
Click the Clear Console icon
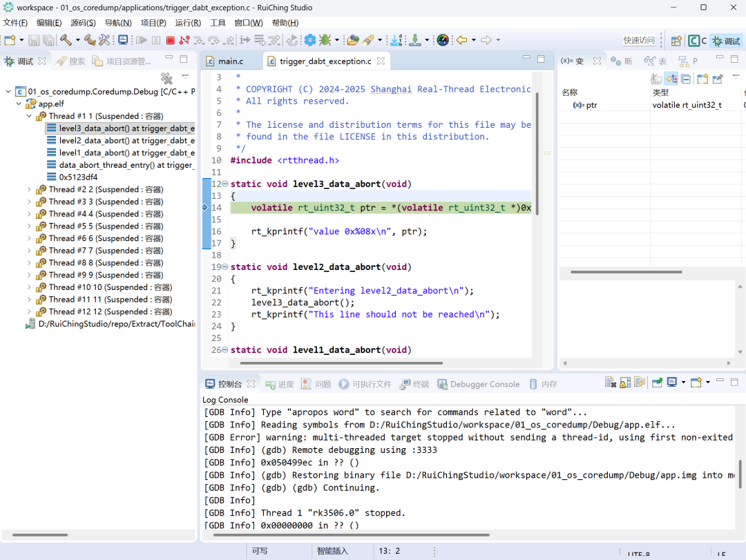[611, 383]
